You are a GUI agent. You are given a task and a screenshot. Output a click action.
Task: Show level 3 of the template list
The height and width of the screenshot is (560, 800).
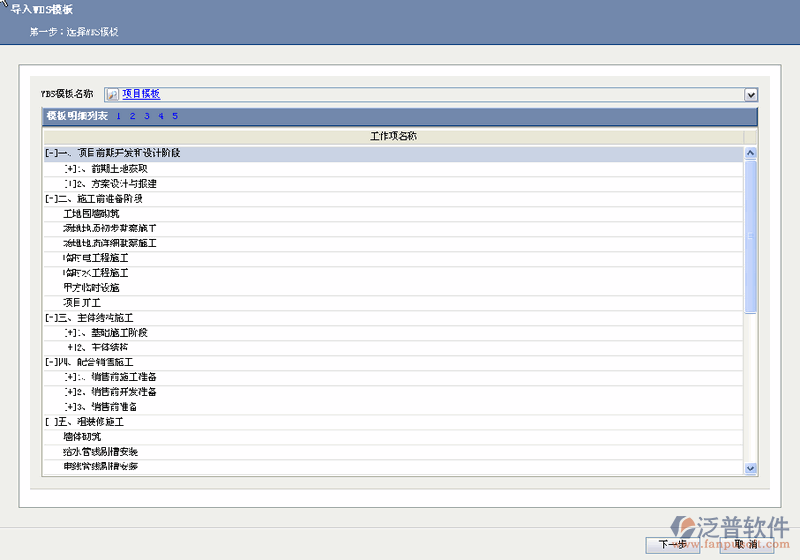146,116
